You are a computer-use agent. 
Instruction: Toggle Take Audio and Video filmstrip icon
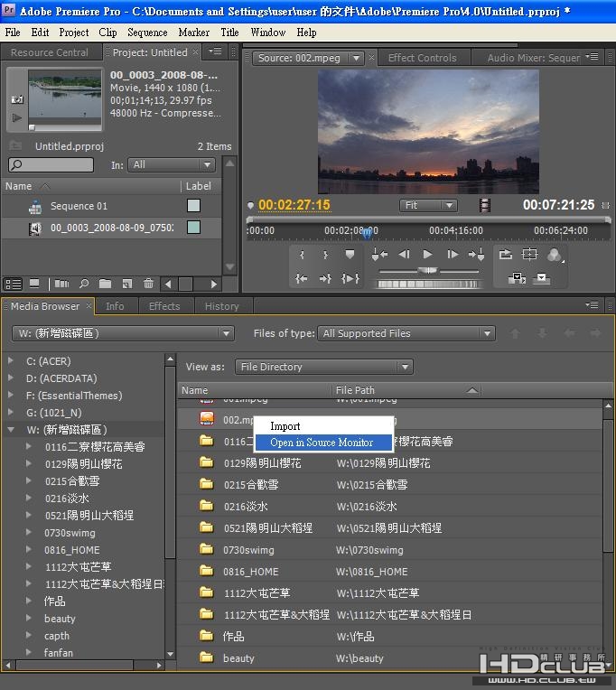pyautogui.click(x=485, y=205)
